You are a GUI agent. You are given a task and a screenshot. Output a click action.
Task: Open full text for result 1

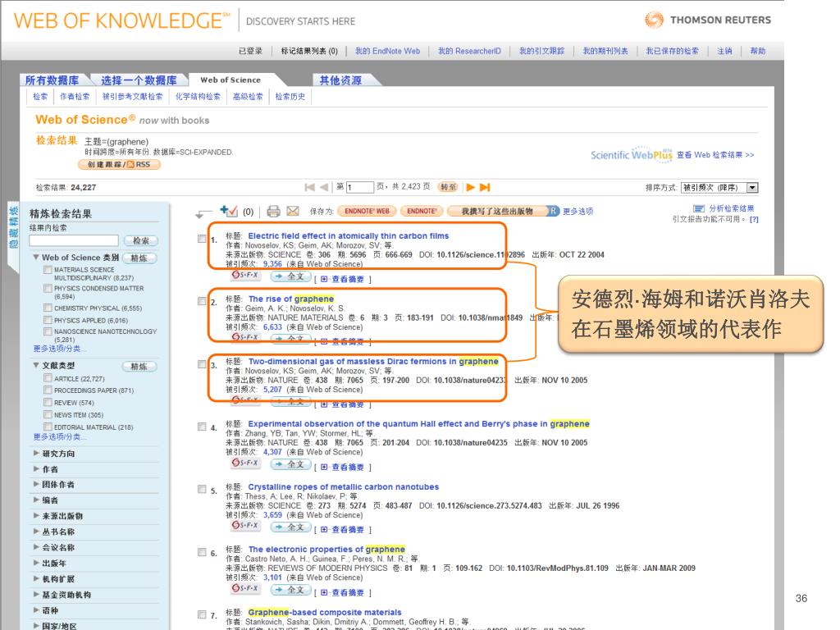click(290, 276)
